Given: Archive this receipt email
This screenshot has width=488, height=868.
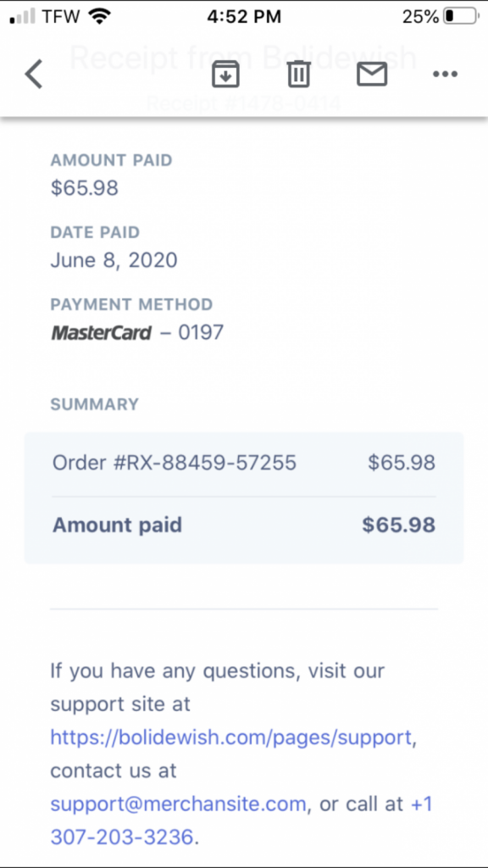Looking at the screenshot, I should point(225,75).
